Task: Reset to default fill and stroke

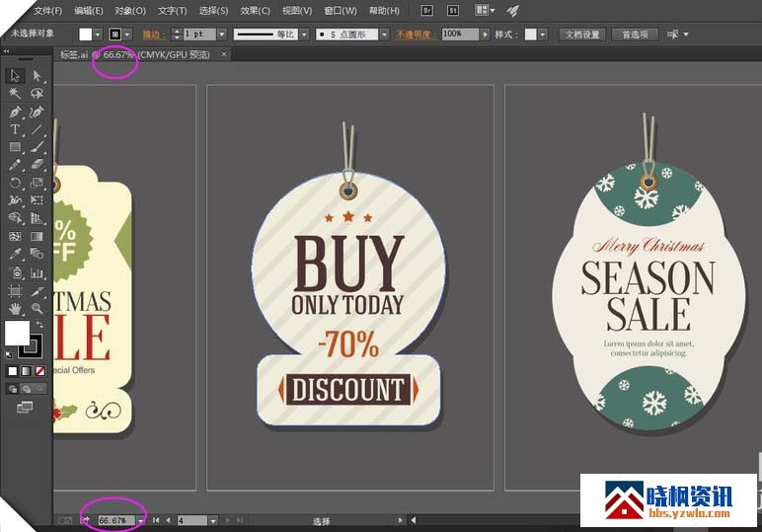Action: [x=8, y=354]
